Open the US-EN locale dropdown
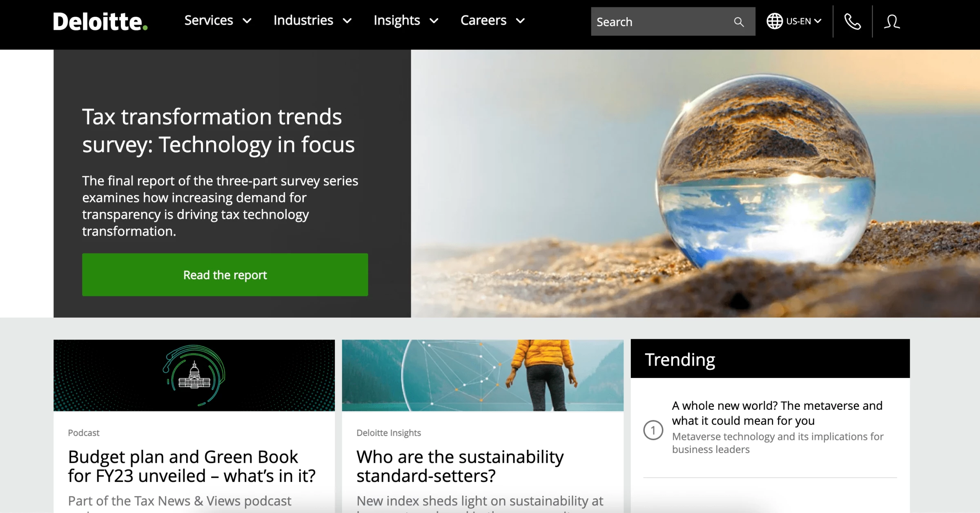The width and height of the screenshot is (980, 513). pos(804,21)
